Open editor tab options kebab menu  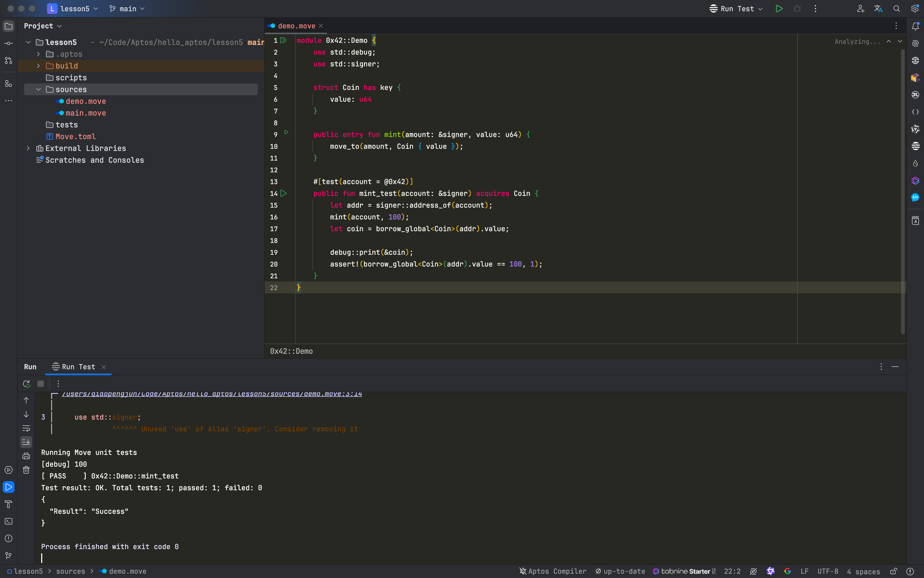(896, 26)
